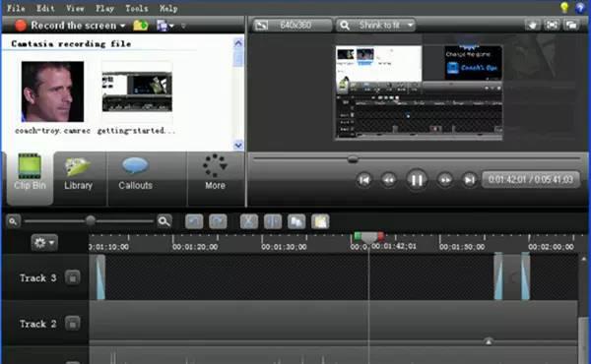The height and width of the screenshot is (364, 591).
Task: Click clip bin scroll down arrow
Action: point(238,145)
